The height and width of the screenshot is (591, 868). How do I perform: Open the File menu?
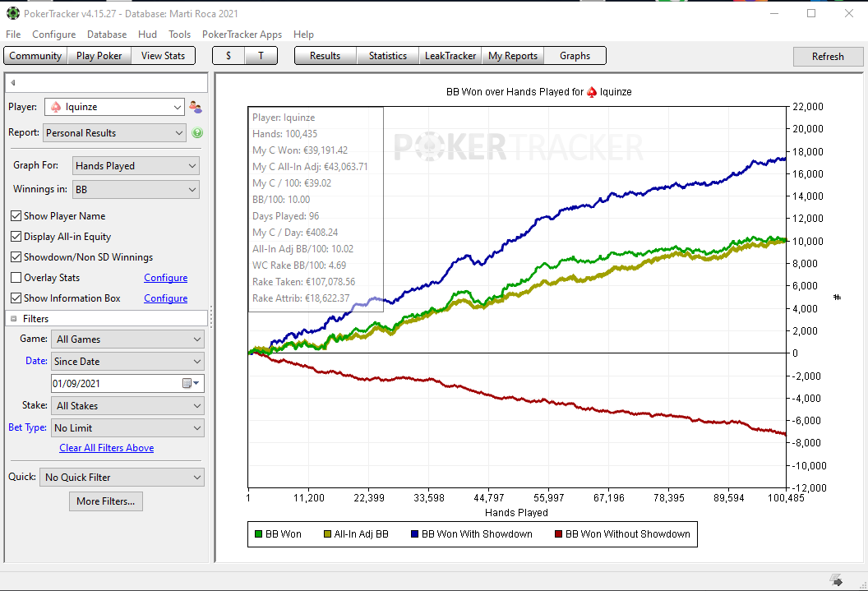(x=13, y=35)
